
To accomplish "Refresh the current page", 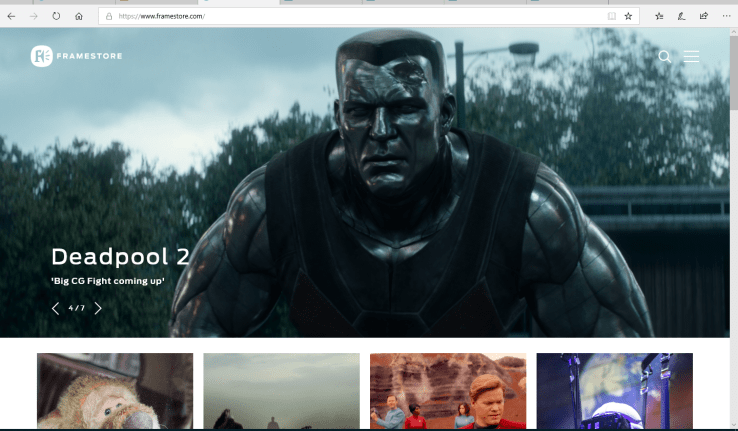I will tap(56, 16).
